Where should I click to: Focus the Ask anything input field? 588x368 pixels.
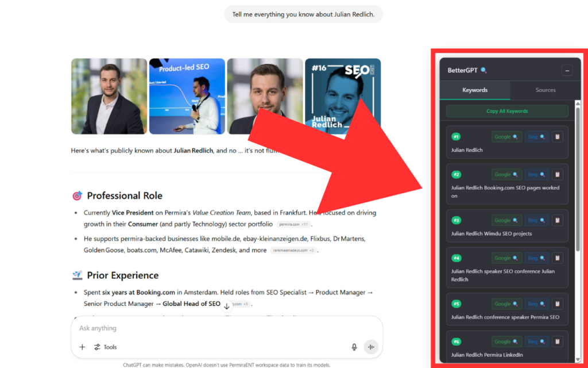coord(226,328)
